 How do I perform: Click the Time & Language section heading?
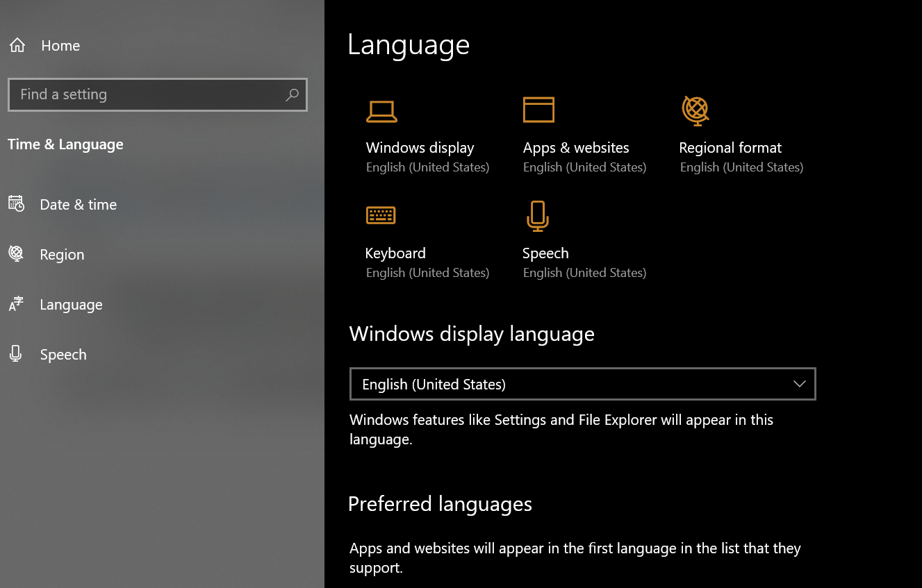click(x=65, y=144)
